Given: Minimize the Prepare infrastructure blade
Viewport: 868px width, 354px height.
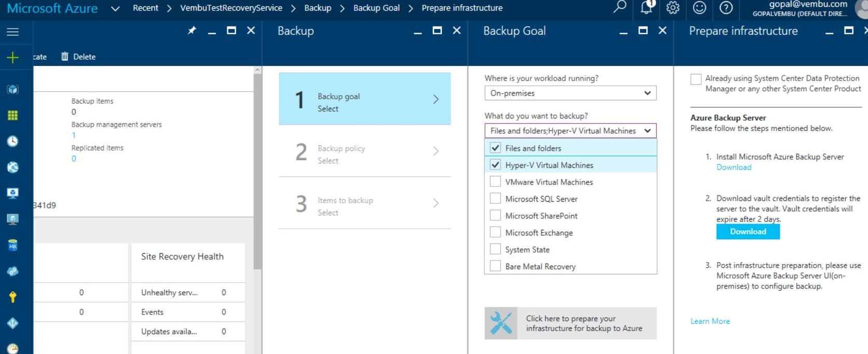Looking at the screenshot, I should (x=829, y=32).
